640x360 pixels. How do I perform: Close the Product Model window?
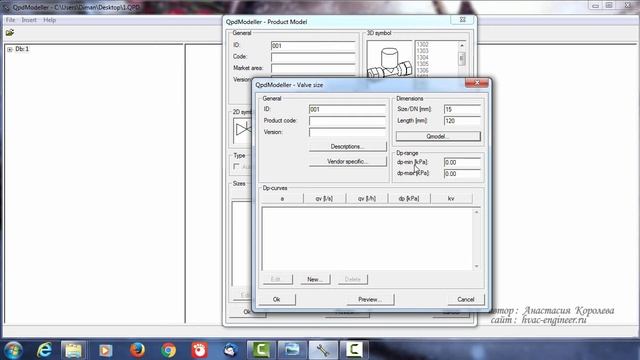pyautogui.click(x=463, y=20)
